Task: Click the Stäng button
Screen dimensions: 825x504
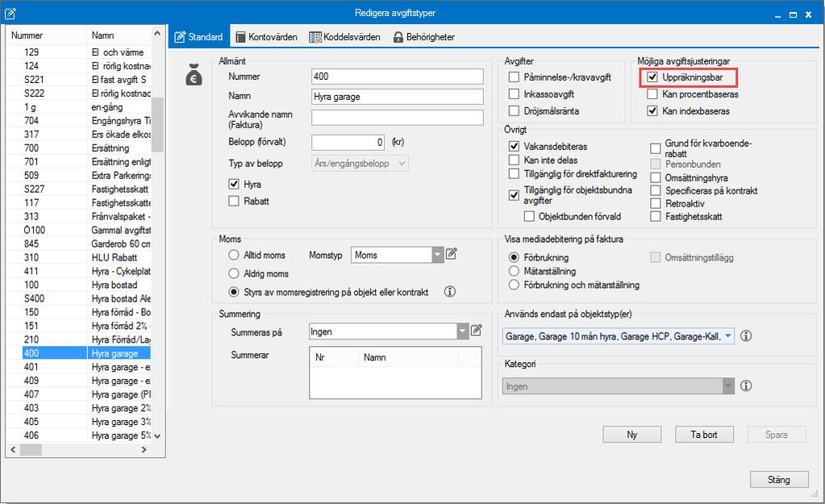Action: (779, 480)
